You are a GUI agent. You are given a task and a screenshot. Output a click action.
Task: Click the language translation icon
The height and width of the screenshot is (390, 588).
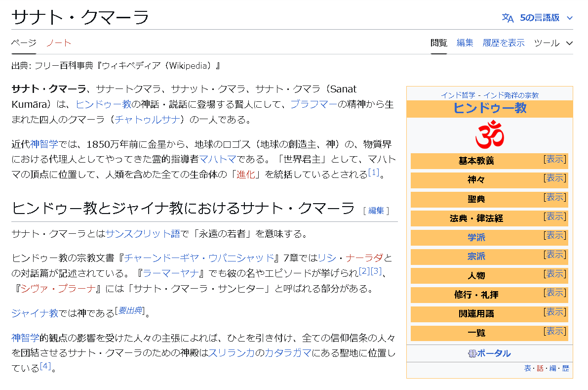click(508, 18)
